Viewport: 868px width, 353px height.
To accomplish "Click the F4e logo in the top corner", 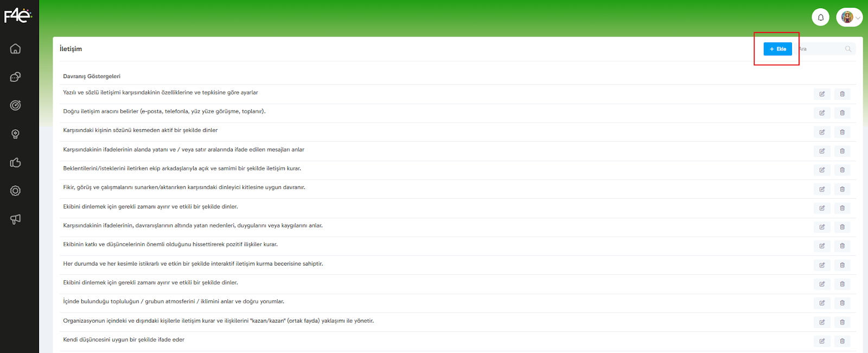I will [18, 16].
